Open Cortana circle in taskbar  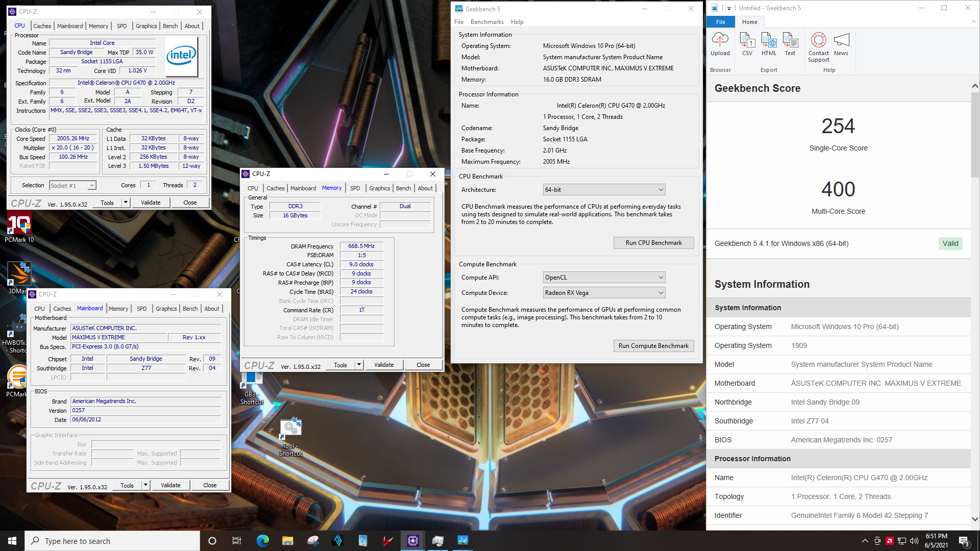tap(212, 541)
